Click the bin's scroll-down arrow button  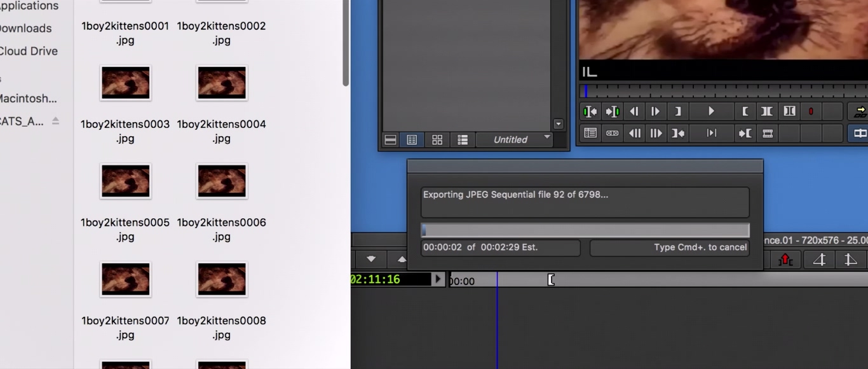pyautogui.click(x=559, y=124)
